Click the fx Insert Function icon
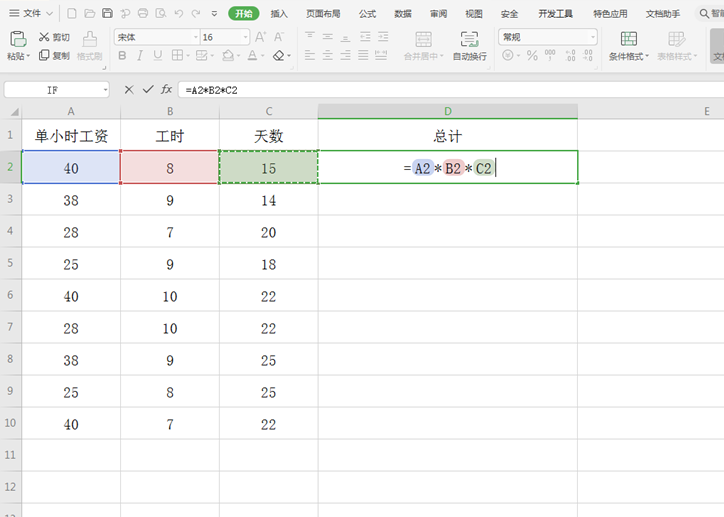The width and height of the screenshot is (724, 517). coord(166,90)
